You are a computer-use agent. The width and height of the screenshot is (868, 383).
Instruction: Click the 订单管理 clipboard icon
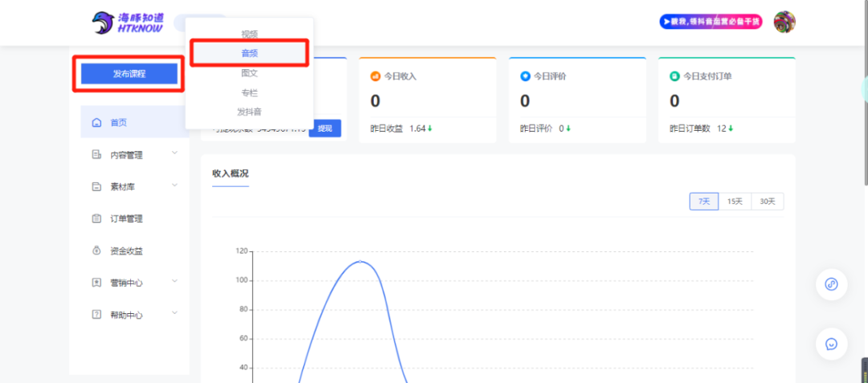coord(96,218)
